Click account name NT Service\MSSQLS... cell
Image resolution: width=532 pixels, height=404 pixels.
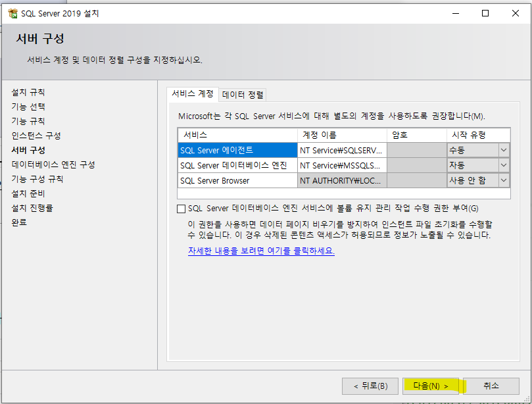click(x=342, y=165)
